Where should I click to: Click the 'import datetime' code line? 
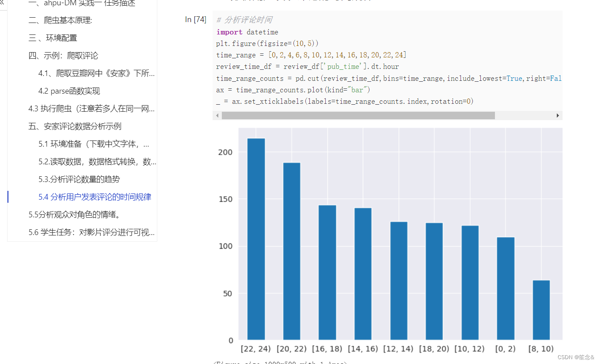point(247,32)
